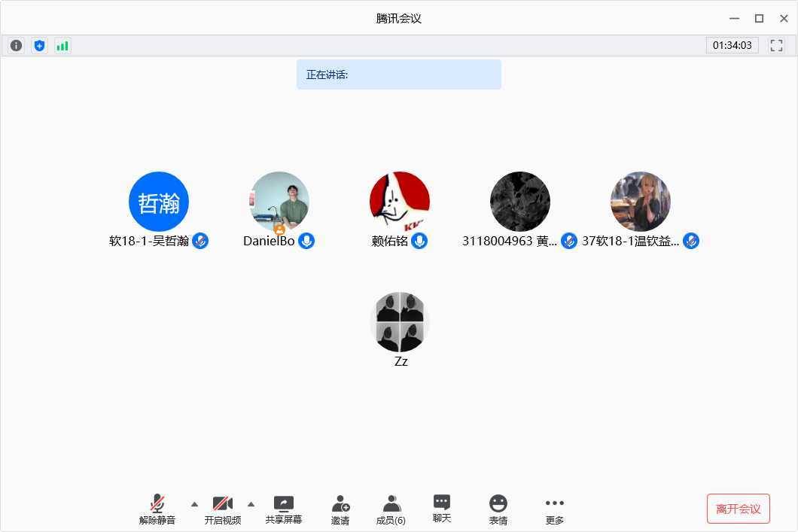Select the Zz participant avatar
798x532 pixels.
click(400, 322)
